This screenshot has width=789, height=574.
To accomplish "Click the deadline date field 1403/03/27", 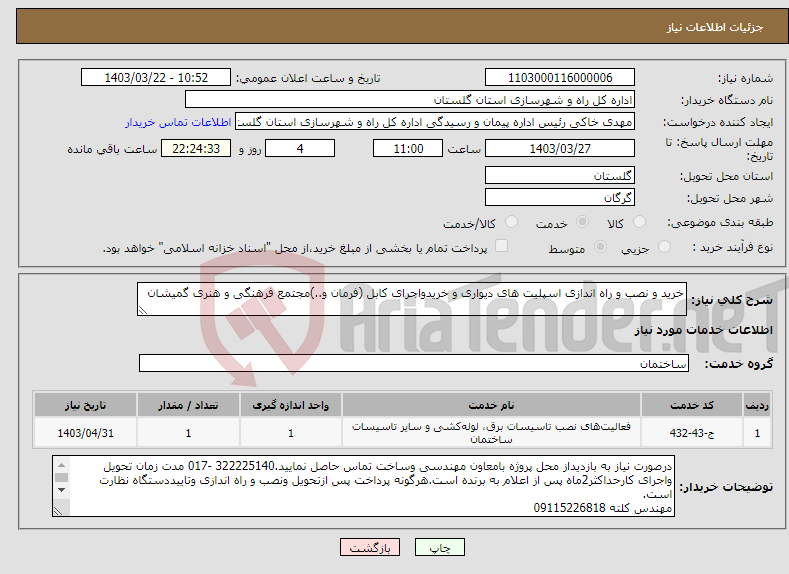I will (x=560, y=148).
